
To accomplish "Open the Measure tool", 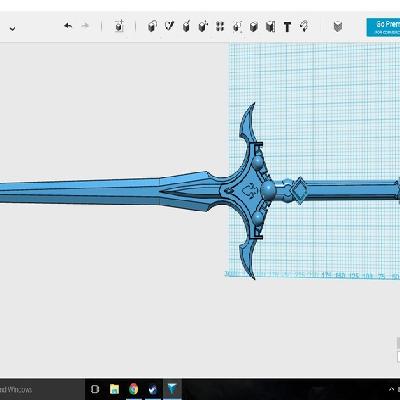I will point(270,27).
